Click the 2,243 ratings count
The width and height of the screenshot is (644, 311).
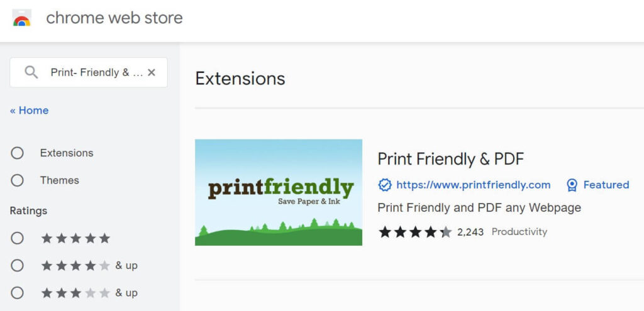pyautogui.click(x=470, y=232)
